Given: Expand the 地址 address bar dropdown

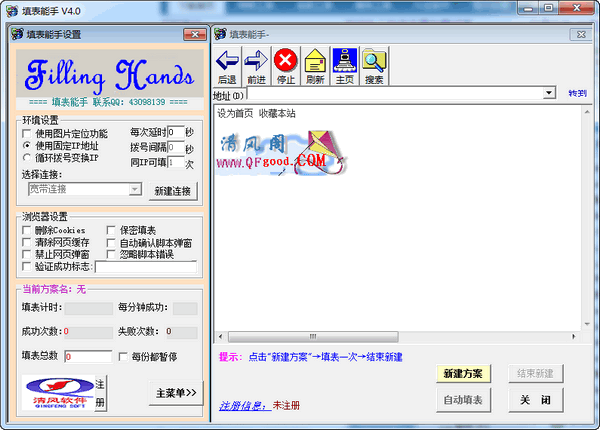Looking at the screenshot, I should 550,93.
